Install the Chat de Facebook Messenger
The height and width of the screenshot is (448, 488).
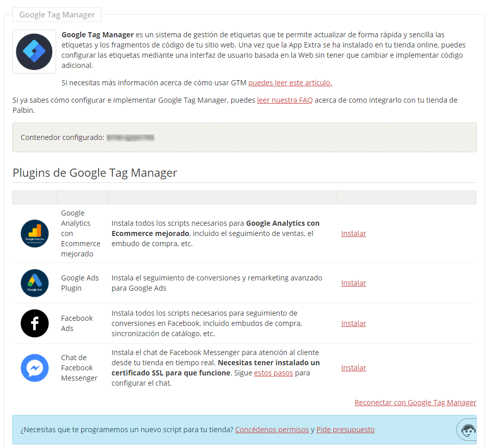(x=353, y=367)
